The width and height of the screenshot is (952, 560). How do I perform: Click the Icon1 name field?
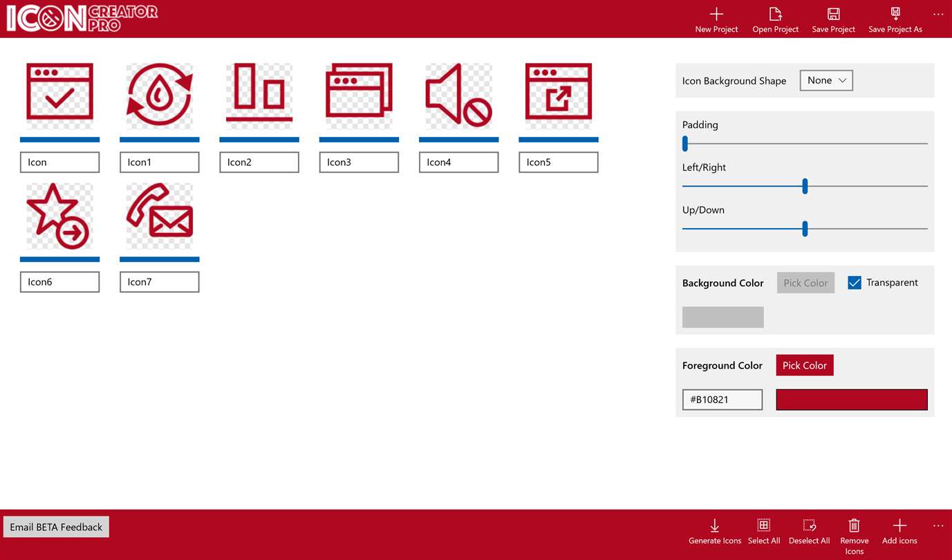(x=159, y=162)
